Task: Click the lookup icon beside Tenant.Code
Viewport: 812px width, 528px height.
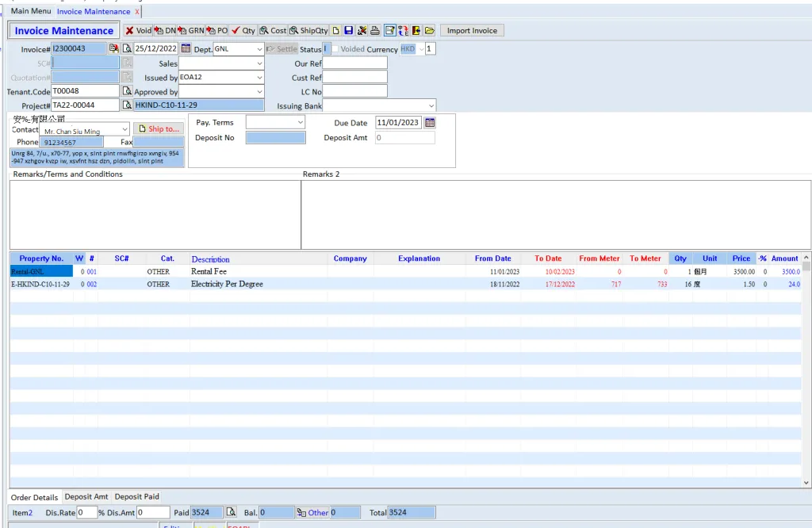Action: [126, 91]
